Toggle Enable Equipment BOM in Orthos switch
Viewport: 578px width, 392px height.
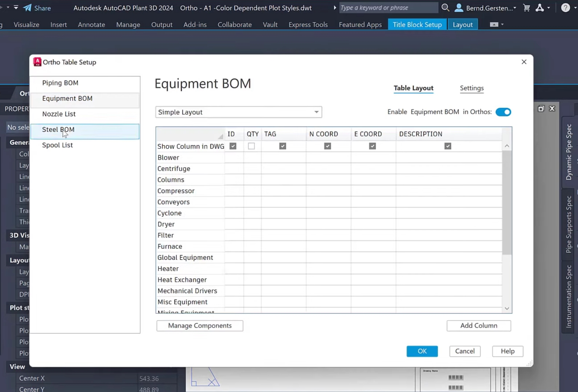pyautogui.click(x=503, y=112)
